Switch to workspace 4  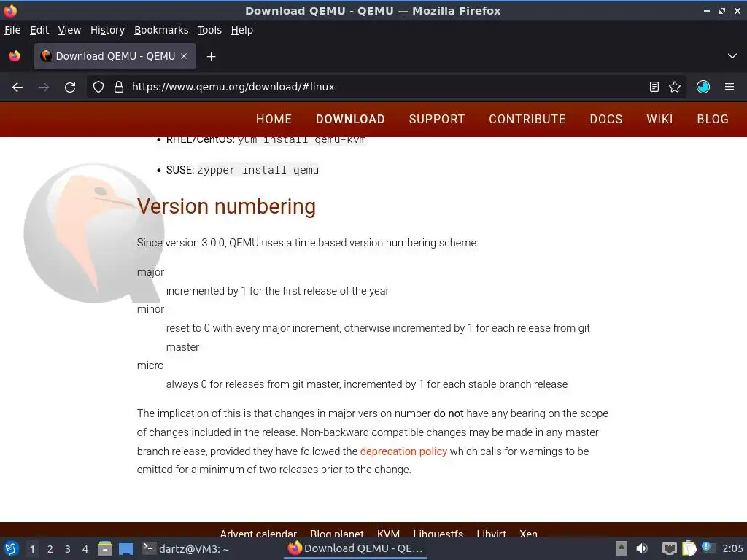coord(85,549)
